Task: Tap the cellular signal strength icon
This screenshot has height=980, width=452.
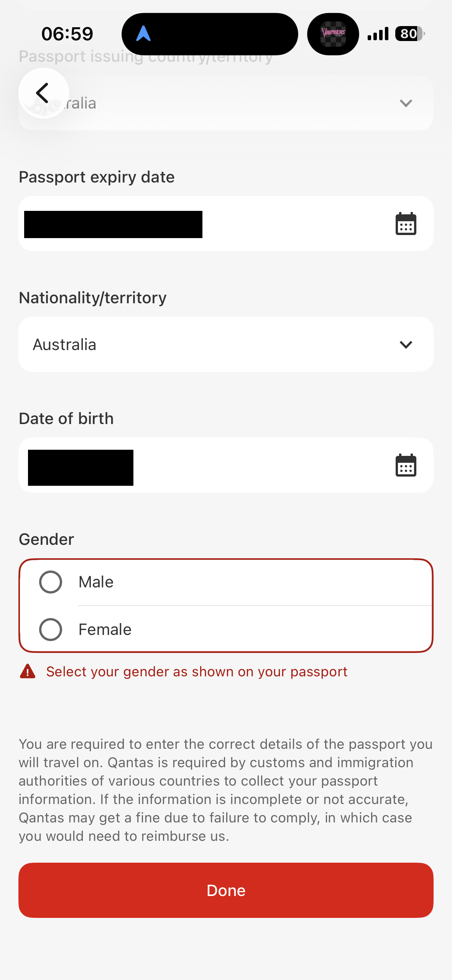Action: (378, 34)
